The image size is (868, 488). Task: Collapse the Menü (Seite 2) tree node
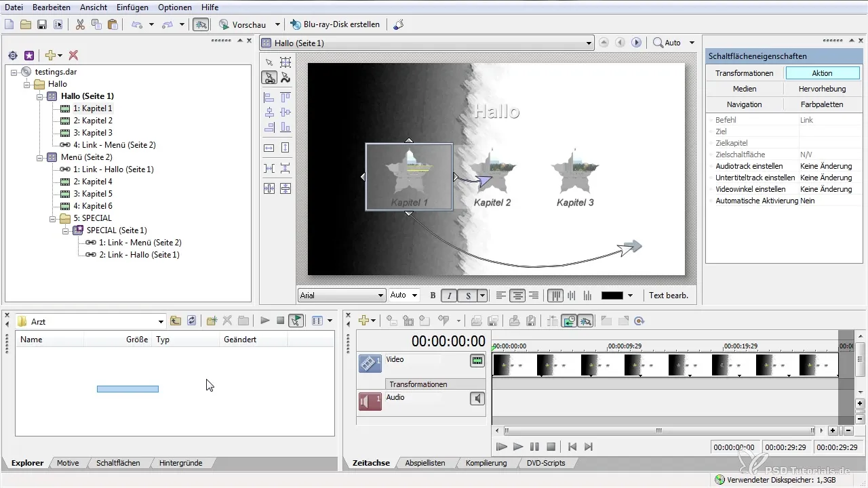pos(39,157)
